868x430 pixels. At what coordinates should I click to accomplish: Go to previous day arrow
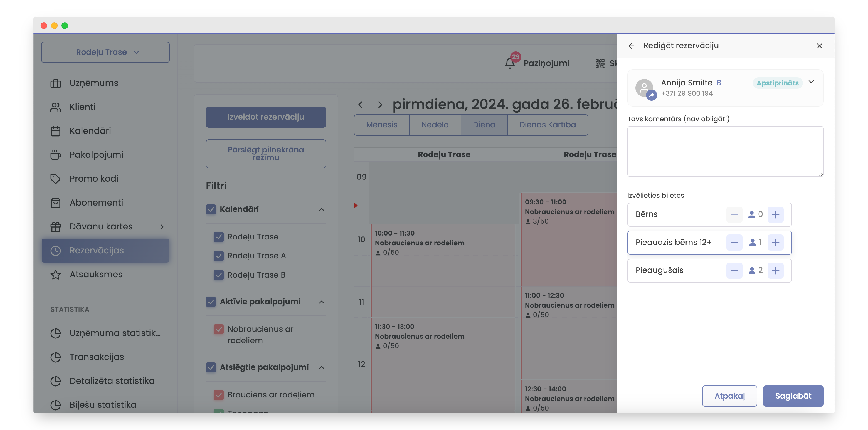361,105
